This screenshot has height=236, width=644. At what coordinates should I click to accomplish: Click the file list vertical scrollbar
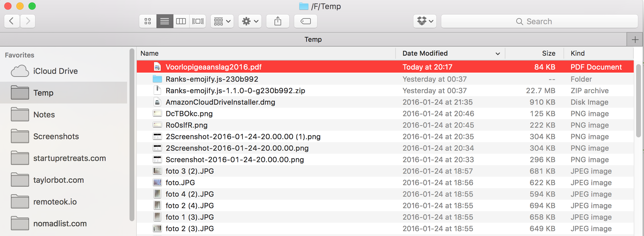pos(639,101)
